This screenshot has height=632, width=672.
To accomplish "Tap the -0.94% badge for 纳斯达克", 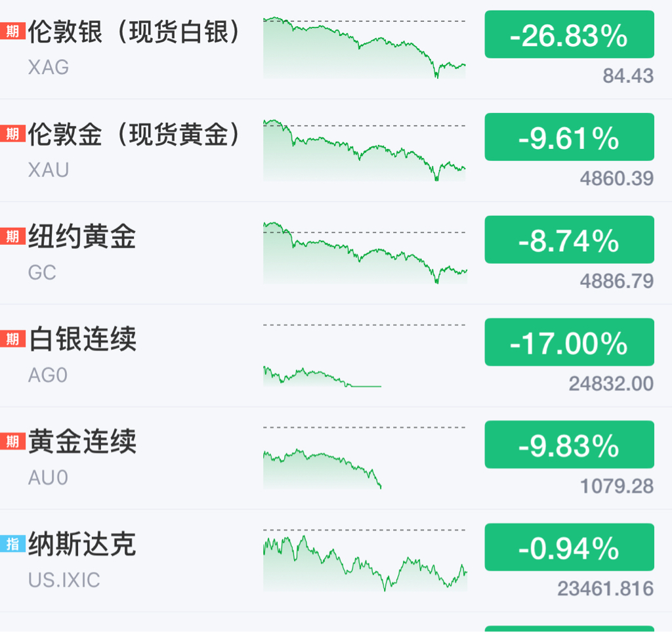I will pos(569,547).
